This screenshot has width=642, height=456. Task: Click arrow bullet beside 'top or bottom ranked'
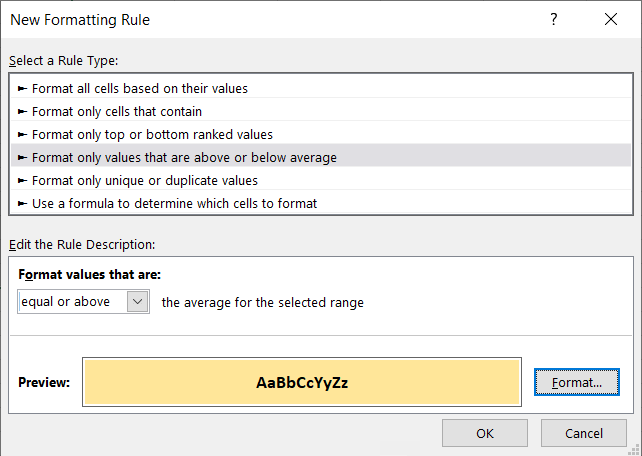(x=23, y=134)
